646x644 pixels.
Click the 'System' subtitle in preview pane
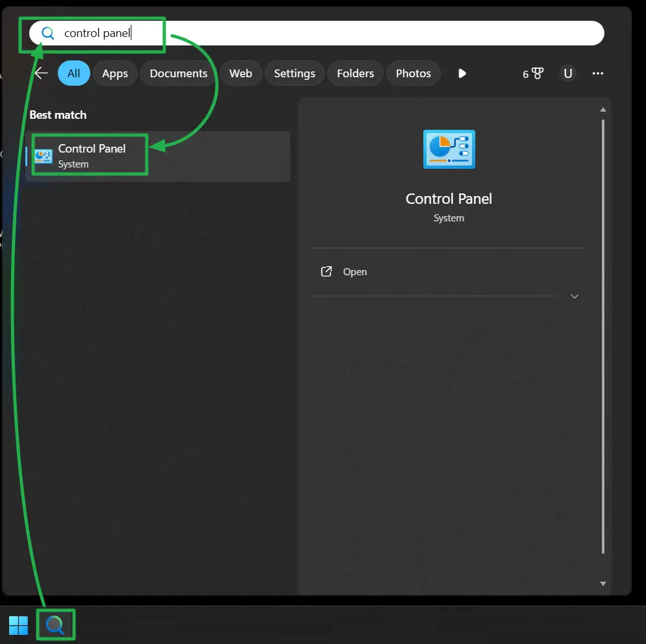click(449, 218)
